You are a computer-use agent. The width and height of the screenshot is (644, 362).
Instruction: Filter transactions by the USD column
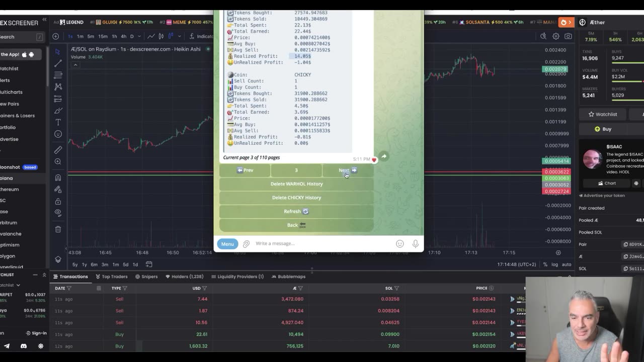coord(205,289)
